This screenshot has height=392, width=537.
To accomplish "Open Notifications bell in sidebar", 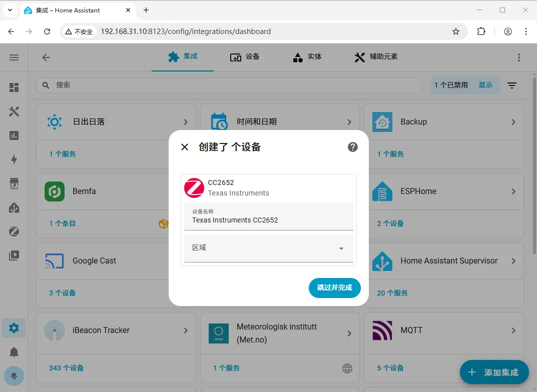I will [14, 352].
